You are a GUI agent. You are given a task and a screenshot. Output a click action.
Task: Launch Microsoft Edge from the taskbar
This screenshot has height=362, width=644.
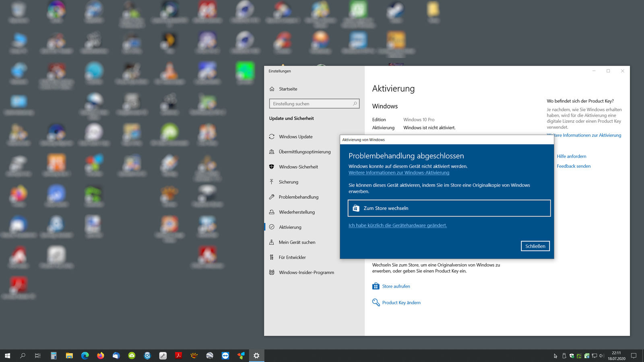pyautogui.click(x=85, y=356)
